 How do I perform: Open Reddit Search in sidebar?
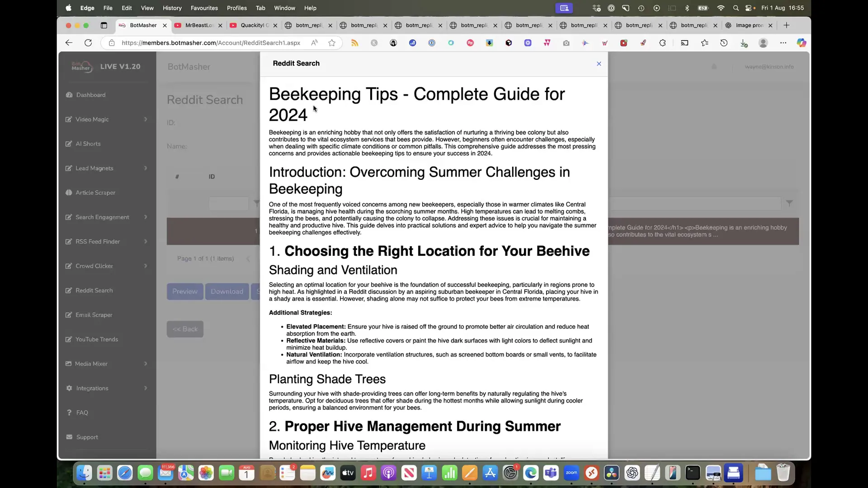click(x=94, y=291)
